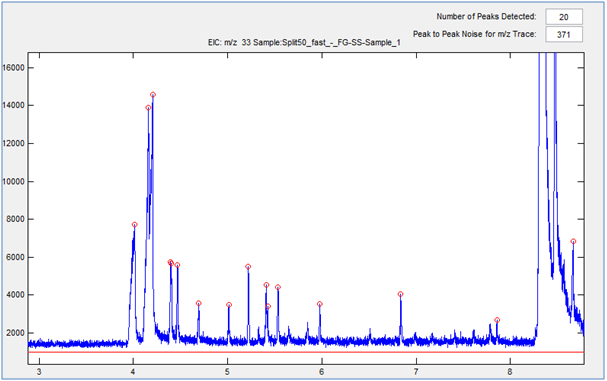
Task: Select the small peak marker near 7.86 minutes
Action: (497, 320)
